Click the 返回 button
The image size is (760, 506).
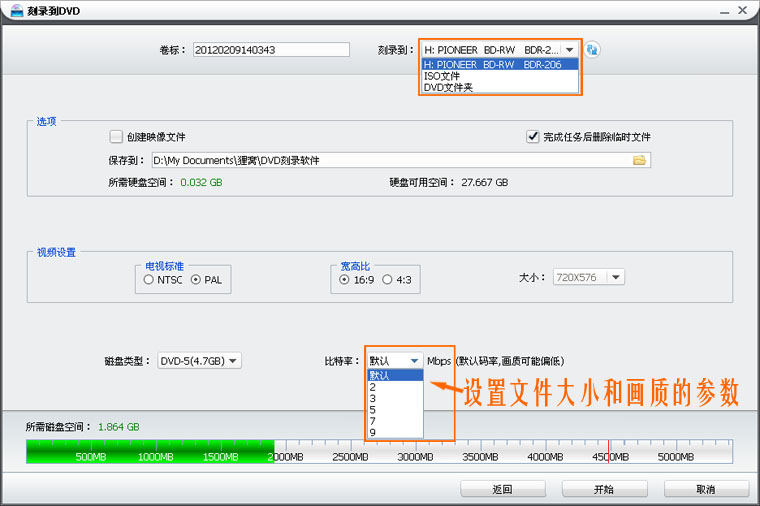pyautogui.click(x=503, y=489)
